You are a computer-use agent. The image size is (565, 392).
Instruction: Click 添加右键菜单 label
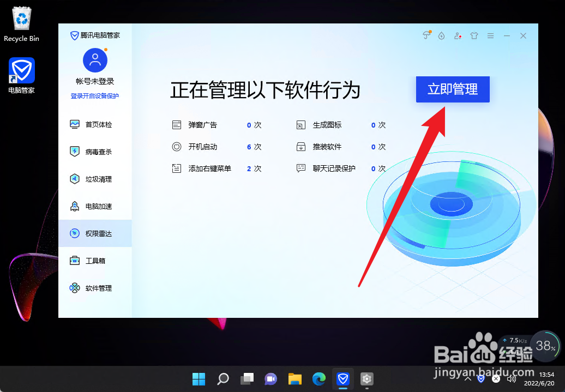click(210, 168)
